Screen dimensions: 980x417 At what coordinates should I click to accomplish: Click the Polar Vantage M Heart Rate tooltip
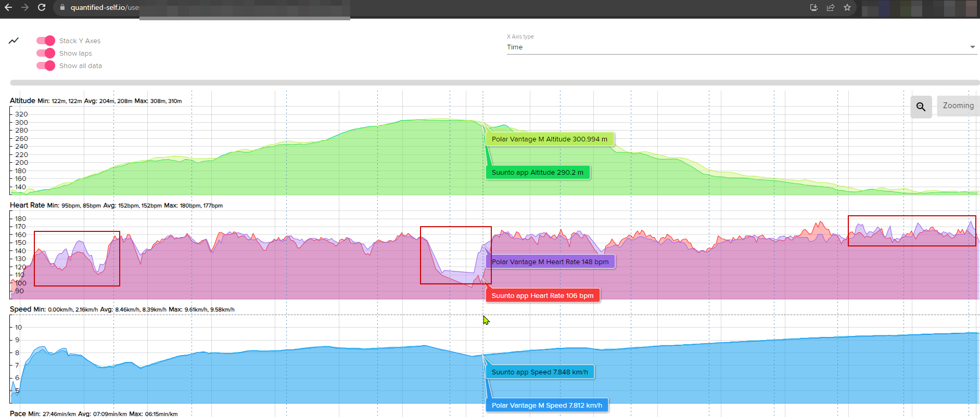[x=550, y=262]
